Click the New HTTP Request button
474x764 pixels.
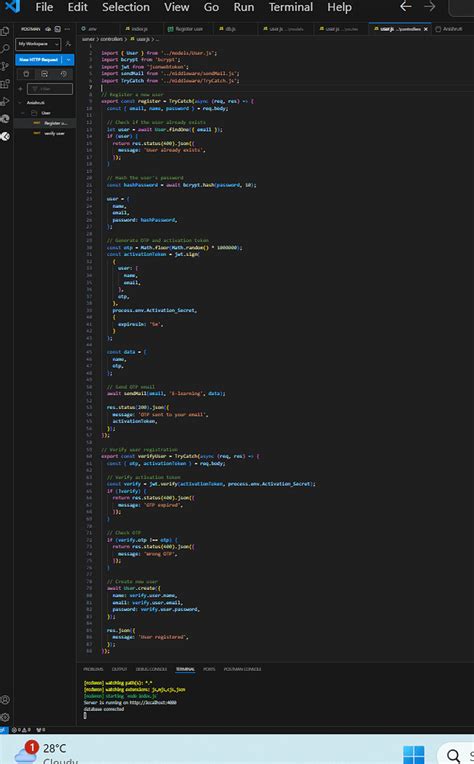(x=39, y=59)
